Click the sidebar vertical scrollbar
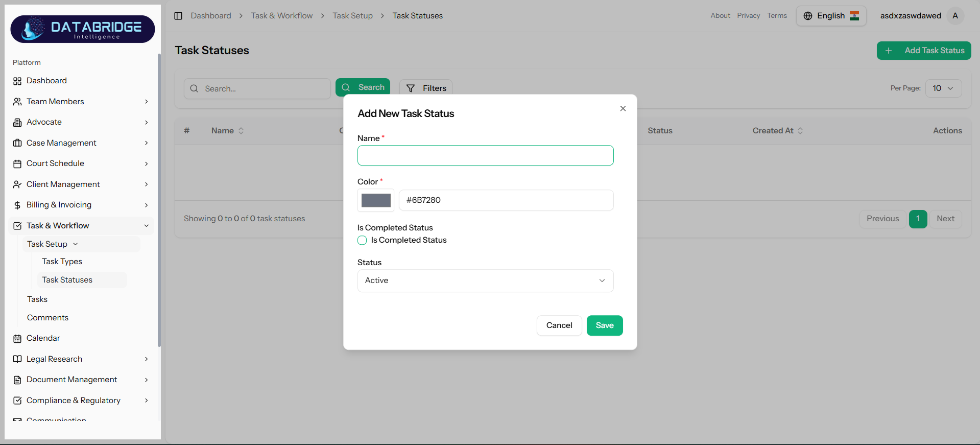 159,199
